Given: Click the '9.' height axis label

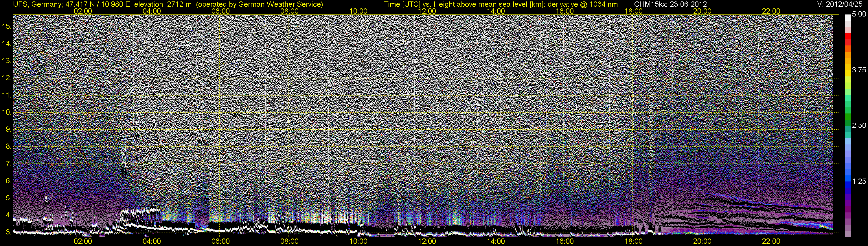Looking at the screenshot, I should coord(9,129).
